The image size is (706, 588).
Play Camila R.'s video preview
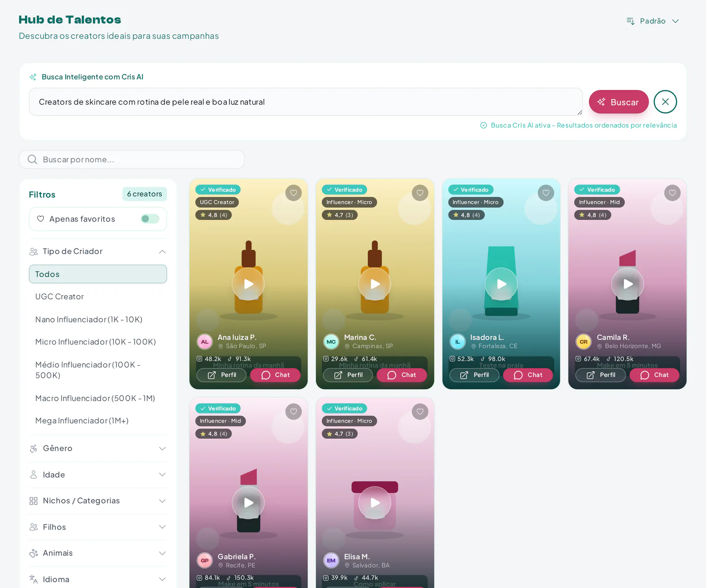(x=627, y=284)
